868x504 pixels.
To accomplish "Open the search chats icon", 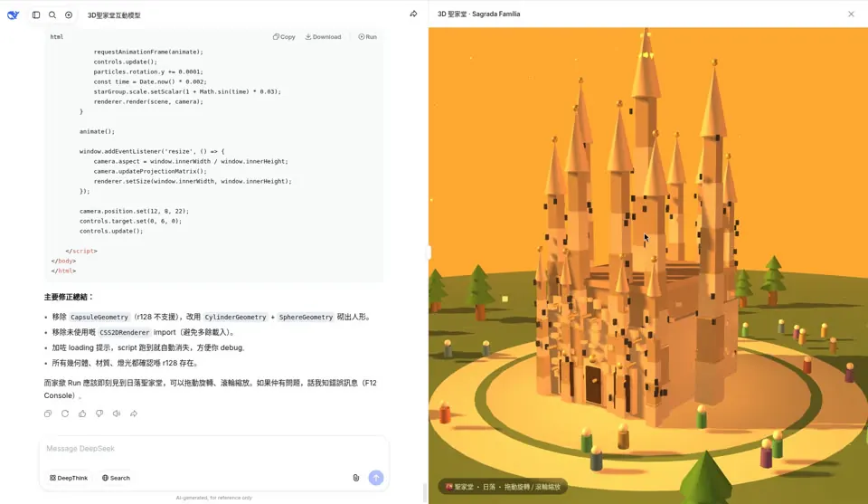I will (x=52, y=15).
